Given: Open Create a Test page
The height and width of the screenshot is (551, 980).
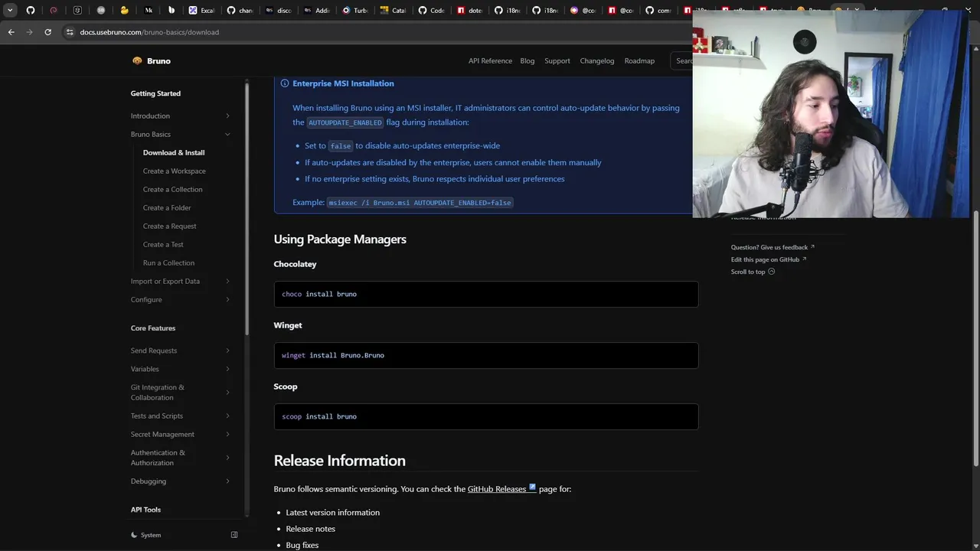Looking at the screenshot, I should pyautogui.click(x=163, y=244).
